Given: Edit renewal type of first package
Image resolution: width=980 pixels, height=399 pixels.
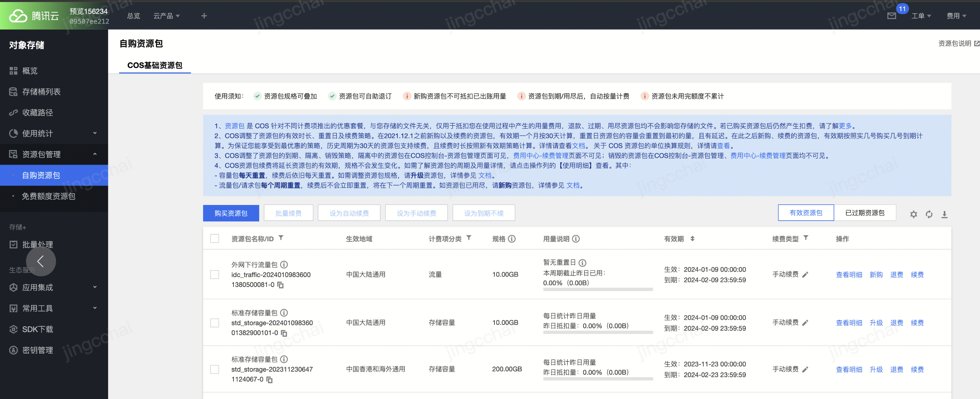Looking at the screenshot, I should tap(805, 275).
